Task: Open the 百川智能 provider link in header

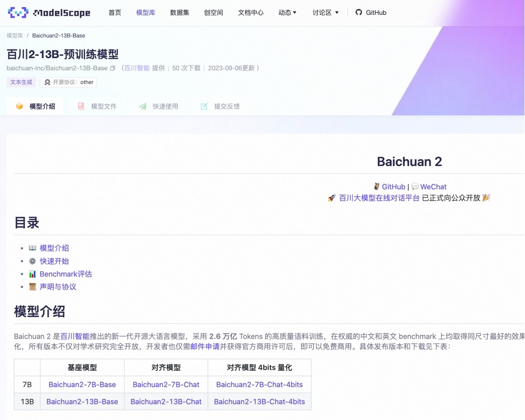Action: (137, 68)
